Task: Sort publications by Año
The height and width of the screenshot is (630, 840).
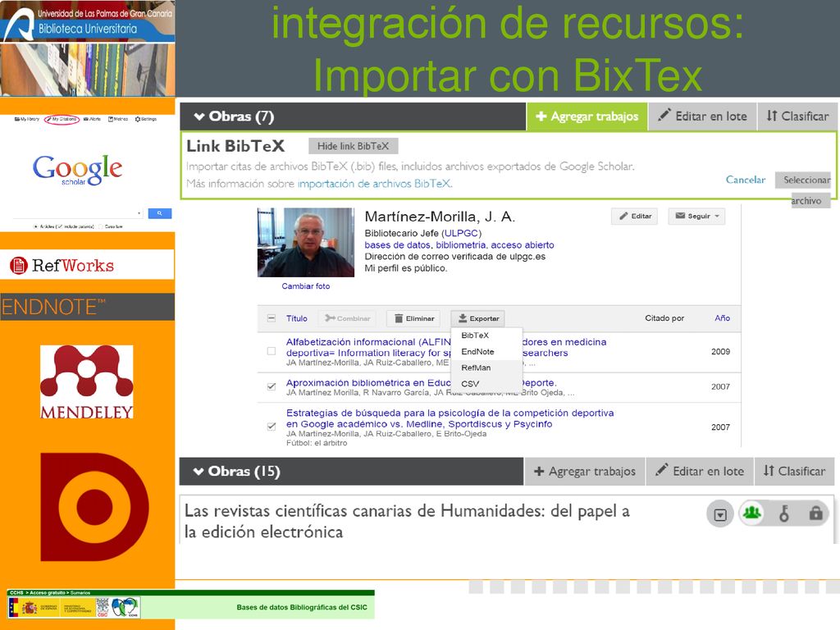Action: (x=722, y=318)
